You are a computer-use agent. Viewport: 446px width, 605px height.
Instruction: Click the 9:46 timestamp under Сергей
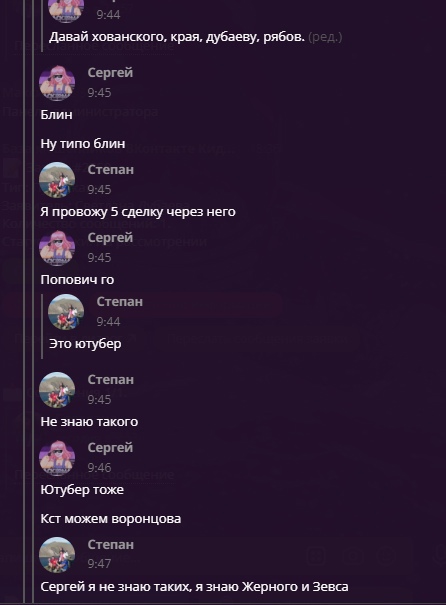[99, 468]
